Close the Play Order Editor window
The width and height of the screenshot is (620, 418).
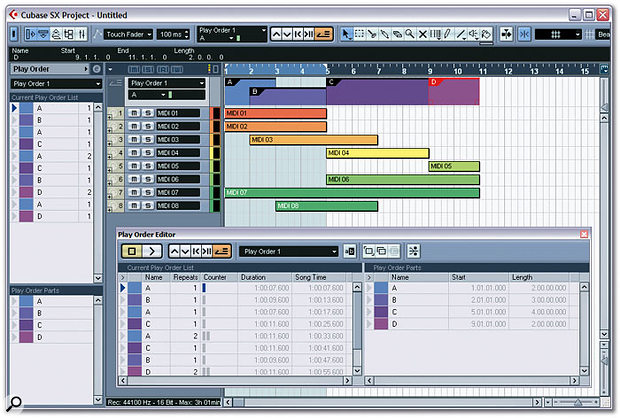point(584,234)
